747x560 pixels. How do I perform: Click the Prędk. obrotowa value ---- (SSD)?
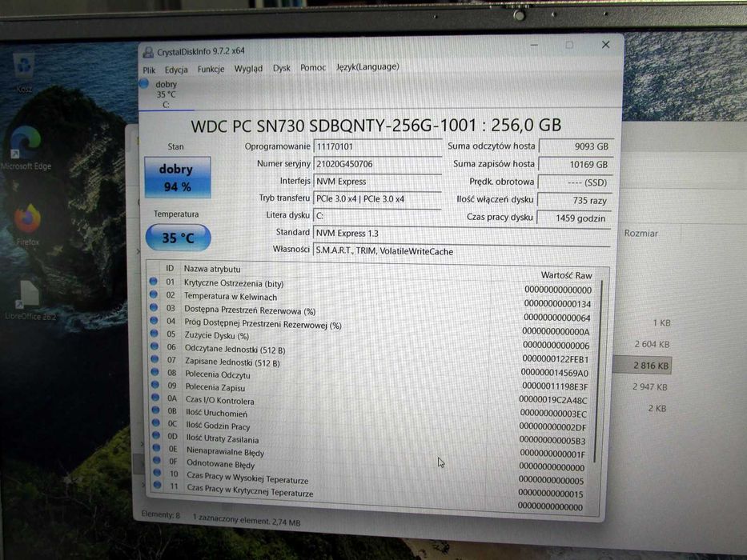[x=575, y=182]
